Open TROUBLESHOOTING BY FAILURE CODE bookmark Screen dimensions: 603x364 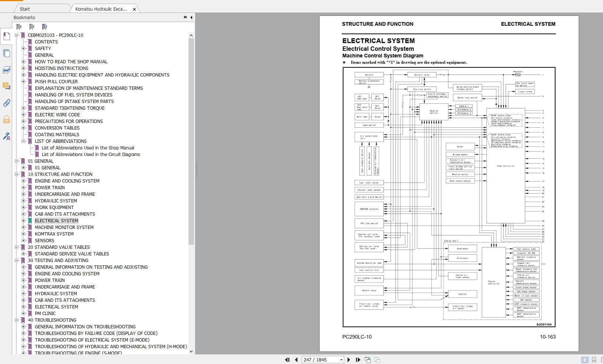96,333
